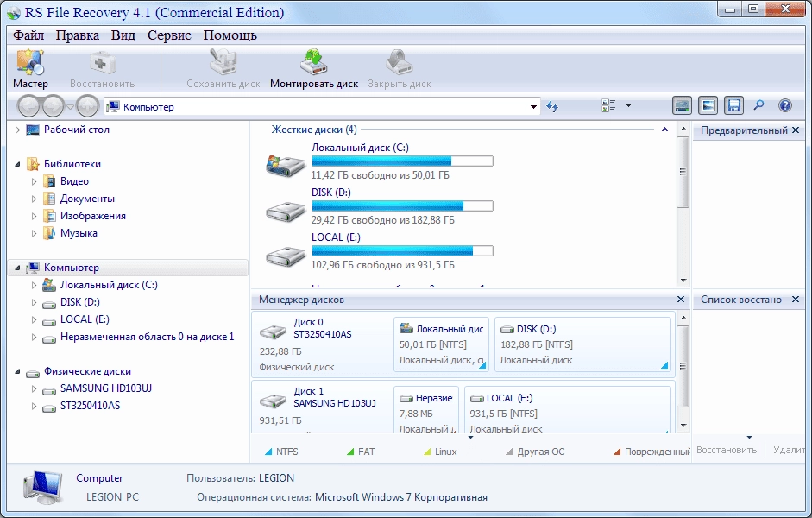Select Изображения in the tree
812x518 pixels.
[x=93, y=216]
